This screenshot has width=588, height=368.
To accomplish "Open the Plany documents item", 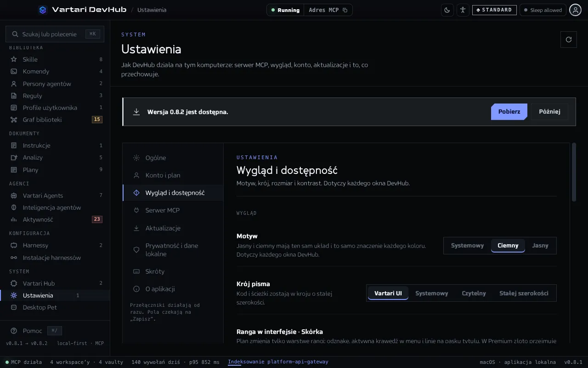I will point(55,170).
